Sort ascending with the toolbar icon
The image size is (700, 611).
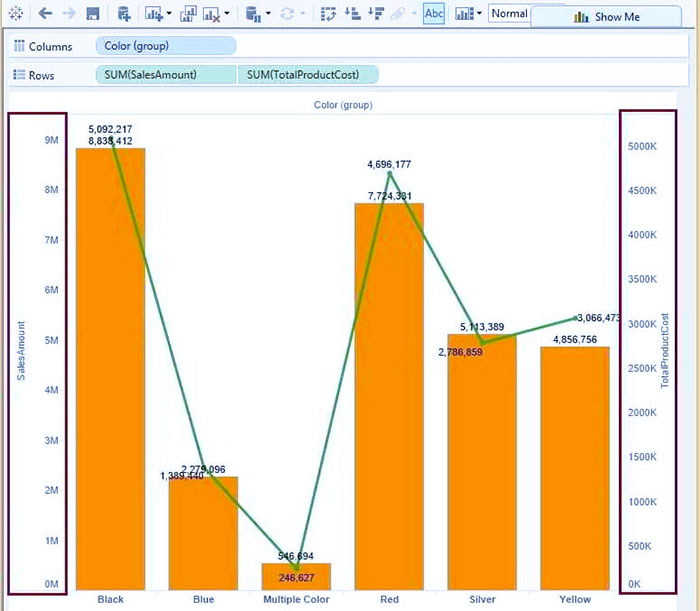(353, 13)
